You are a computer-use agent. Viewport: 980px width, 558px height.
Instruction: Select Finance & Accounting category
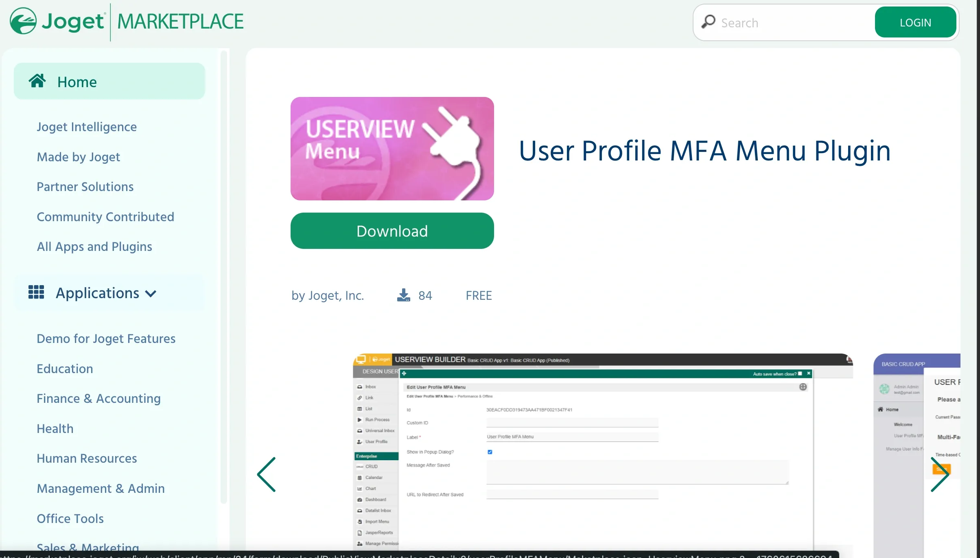(x=98, y=399)
